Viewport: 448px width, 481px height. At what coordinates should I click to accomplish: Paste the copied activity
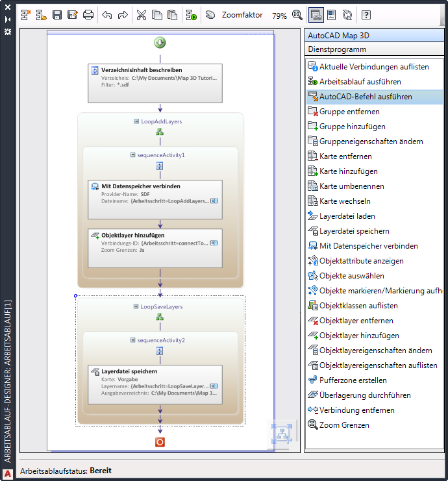(173, 15)
